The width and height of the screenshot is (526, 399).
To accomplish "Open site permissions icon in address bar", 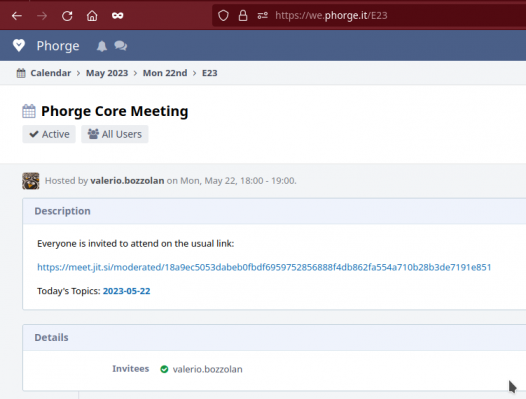I will click(262, 16).
